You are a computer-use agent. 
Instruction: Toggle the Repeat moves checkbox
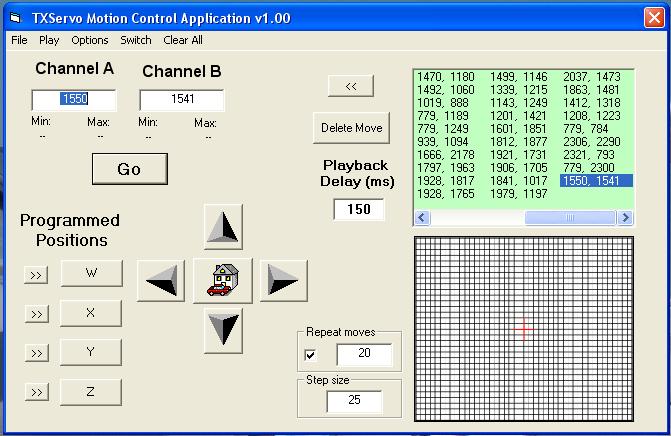[310, 355]
